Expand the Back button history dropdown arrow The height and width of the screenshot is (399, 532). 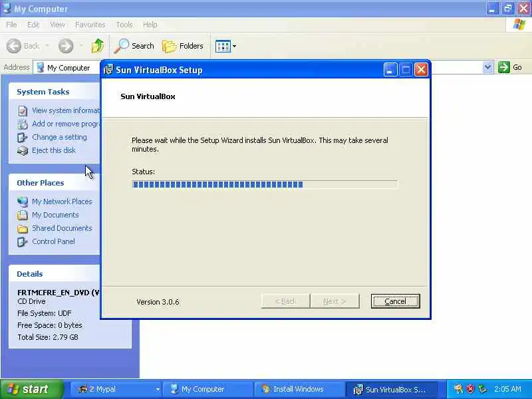point(47,46)
